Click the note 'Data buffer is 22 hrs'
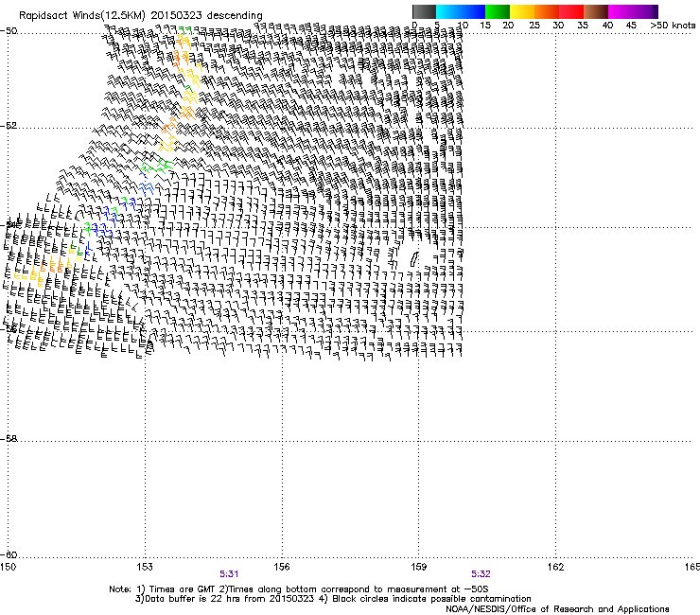The image size is (700, 615). [194, 599]
